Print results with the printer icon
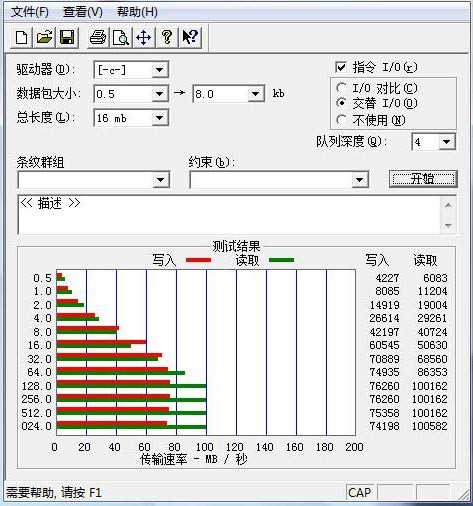 tap(98, 37)
